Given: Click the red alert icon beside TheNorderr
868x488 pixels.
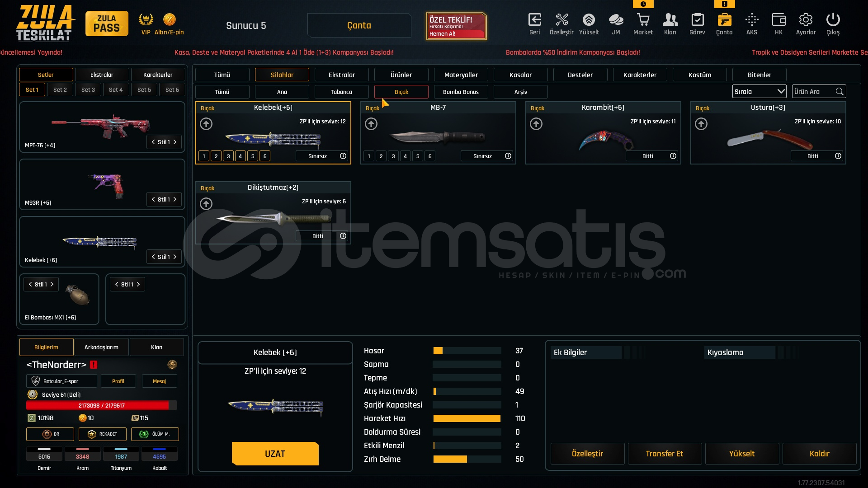Looking at the screenshot, I should click(x=94, y=365).
